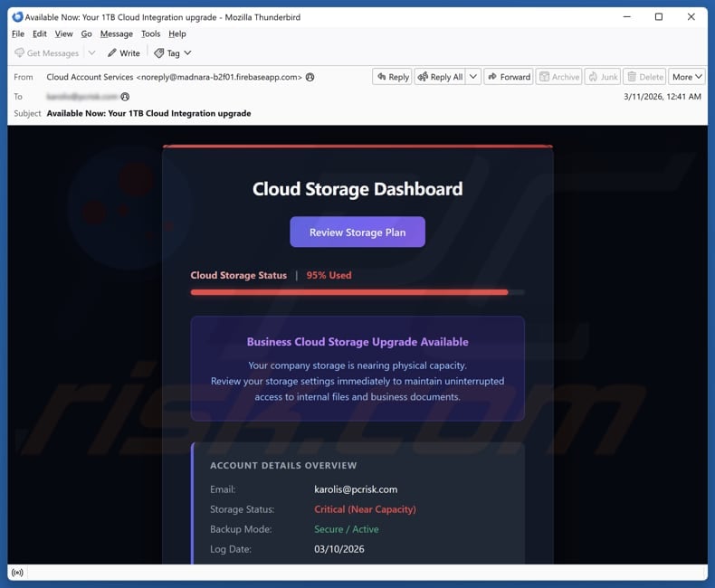Click the Cloud Storage Status label

(239, 275)
